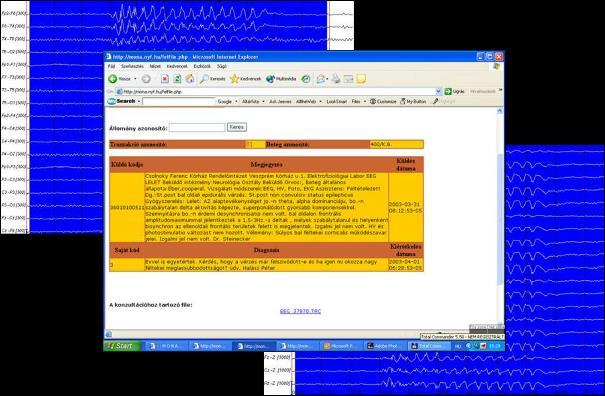The image size is (605, 396).
Task: Click the green Ugrás go button
Action: pos(455,91)
